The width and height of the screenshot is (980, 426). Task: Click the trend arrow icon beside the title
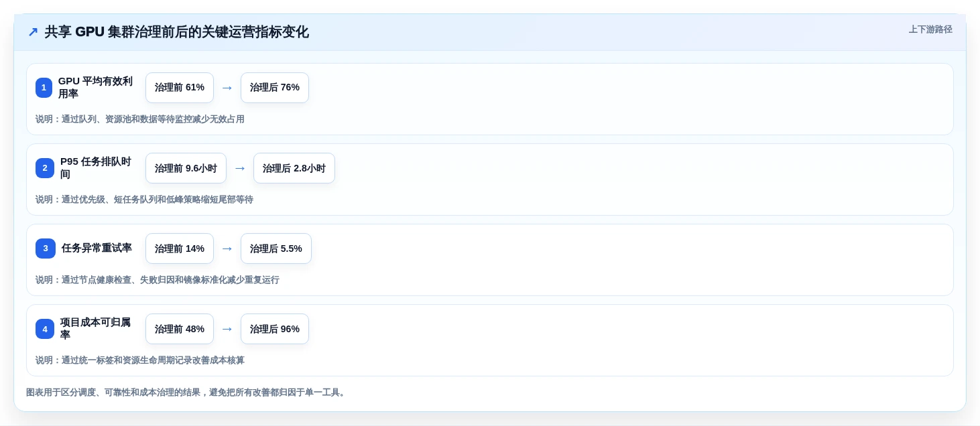[x=33, y=32]
